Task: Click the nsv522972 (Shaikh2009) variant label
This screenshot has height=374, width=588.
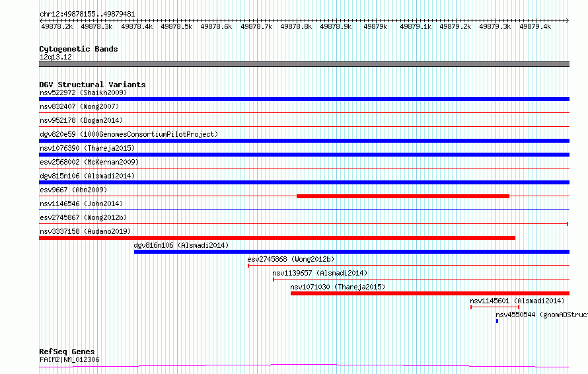Action: pyautogui.click(x=83, y=93)
